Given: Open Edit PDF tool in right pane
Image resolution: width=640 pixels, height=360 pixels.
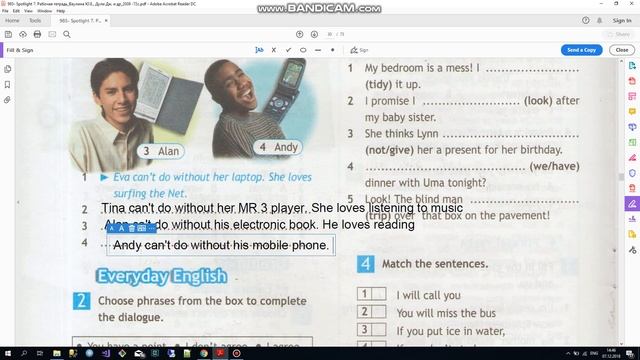Looking at the screenshot, I should click(632, 96).
